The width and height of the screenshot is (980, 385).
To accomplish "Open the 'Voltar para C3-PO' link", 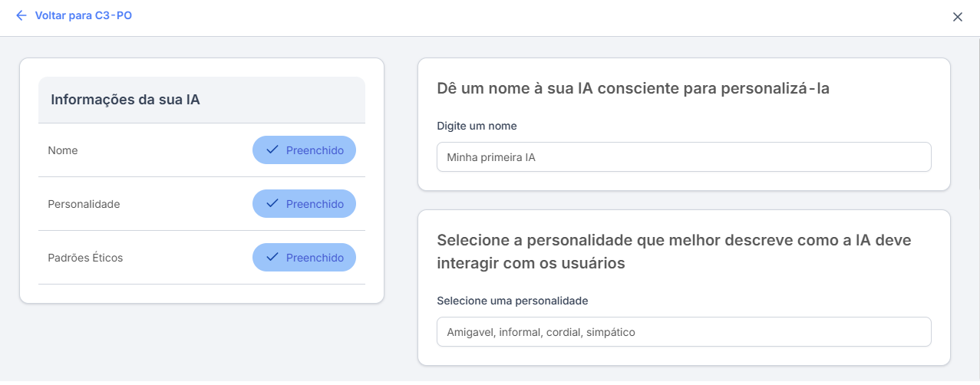I will point(83,15).
